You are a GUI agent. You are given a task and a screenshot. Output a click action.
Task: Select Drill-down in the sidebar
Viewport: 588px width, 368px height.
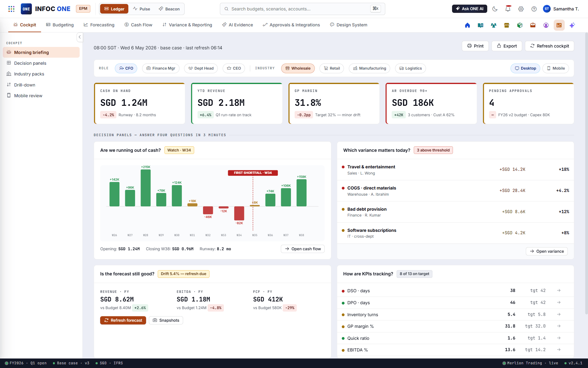click(41, 85)
